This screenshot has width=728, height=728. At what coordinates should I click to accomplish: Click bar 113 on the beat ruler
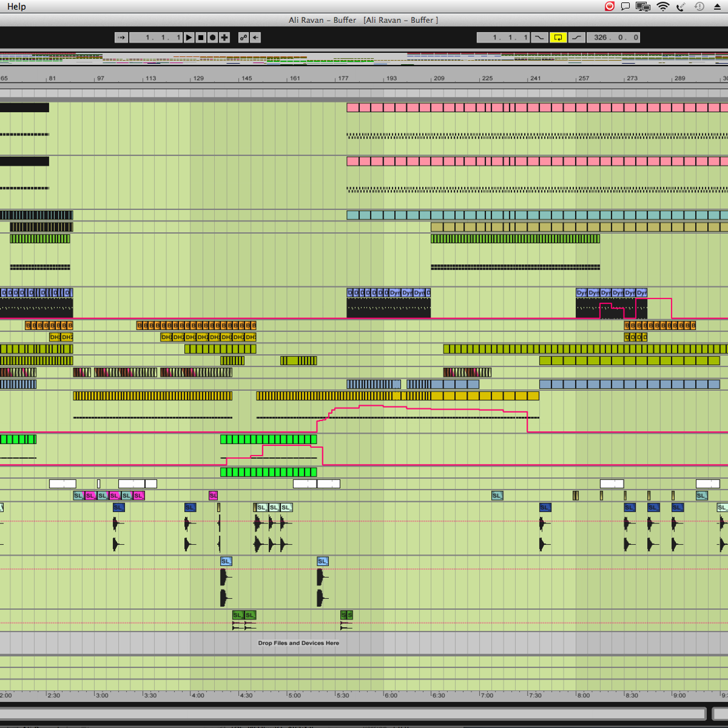tap(151, 78)
